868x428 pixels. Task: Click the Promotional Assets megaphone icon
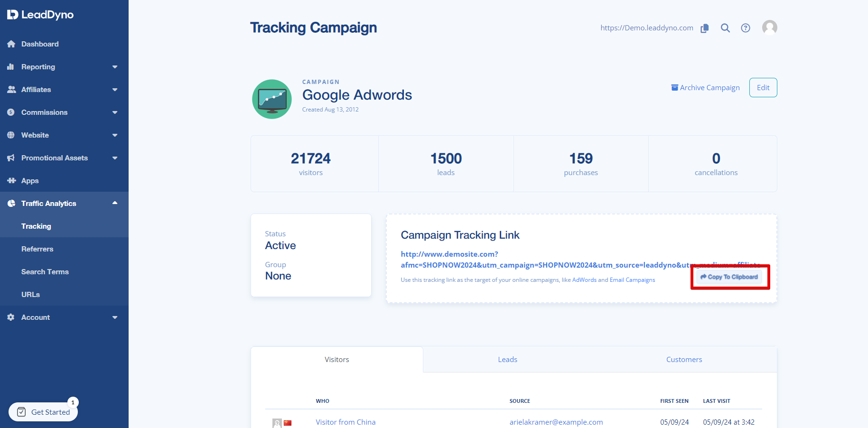coord(11,158)
